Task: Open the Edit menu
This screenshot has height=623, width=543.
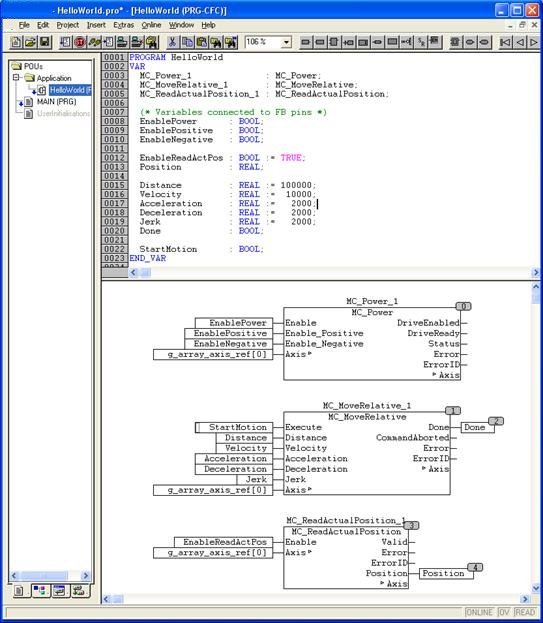Action: pos(43,25)
